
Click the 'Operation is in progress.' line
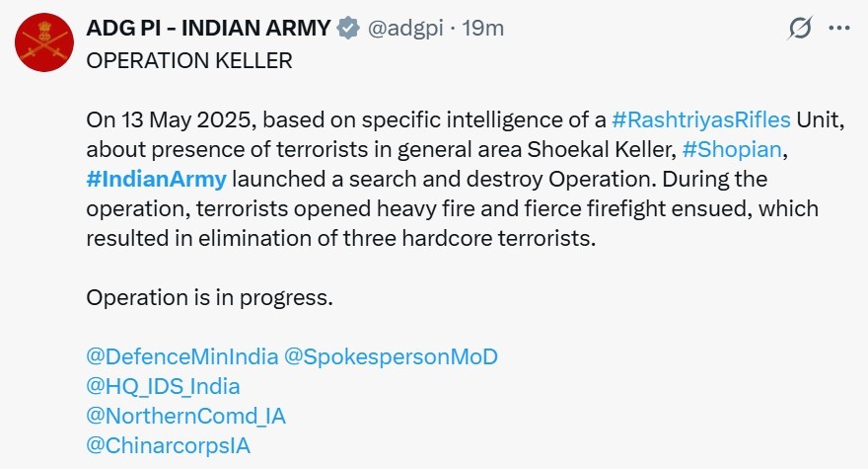(x=210, y=298)
